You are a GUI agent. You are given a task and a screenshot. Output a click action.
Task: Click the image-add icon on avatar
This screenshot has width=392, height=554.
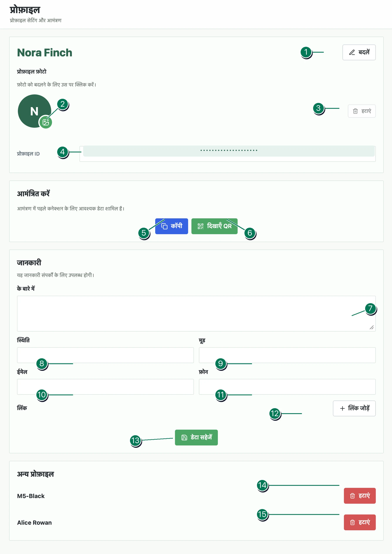(x=46, y=122)
